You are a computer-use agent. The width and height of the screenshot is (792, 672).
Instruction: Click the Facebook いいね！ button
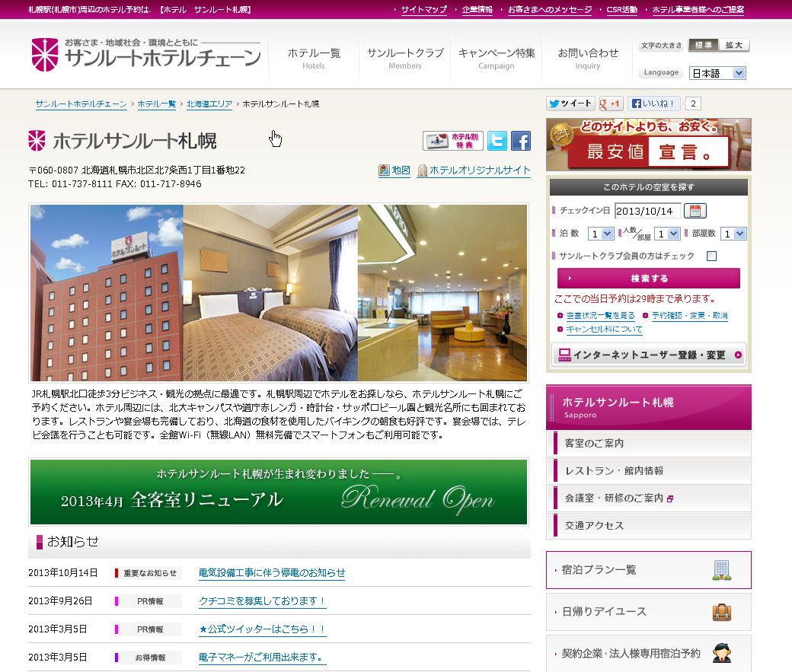[x=653, y=104]
